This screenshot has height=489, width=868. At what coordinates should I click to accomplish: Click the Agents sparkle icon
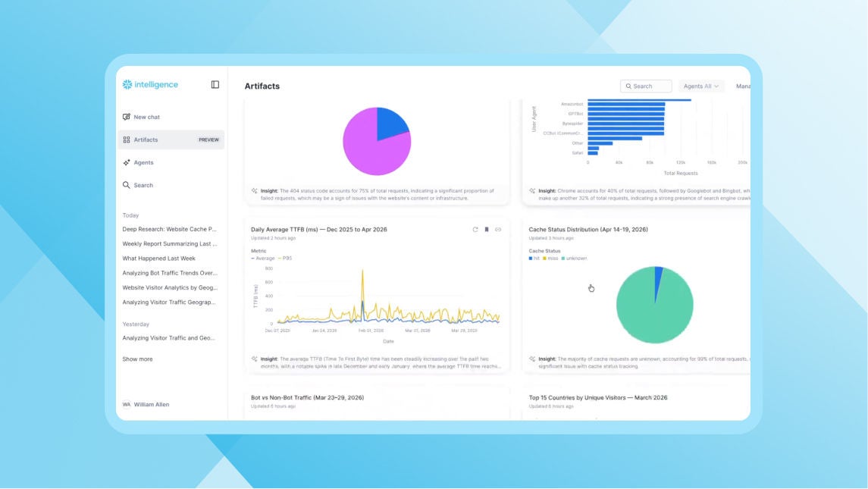click(126, 162)
